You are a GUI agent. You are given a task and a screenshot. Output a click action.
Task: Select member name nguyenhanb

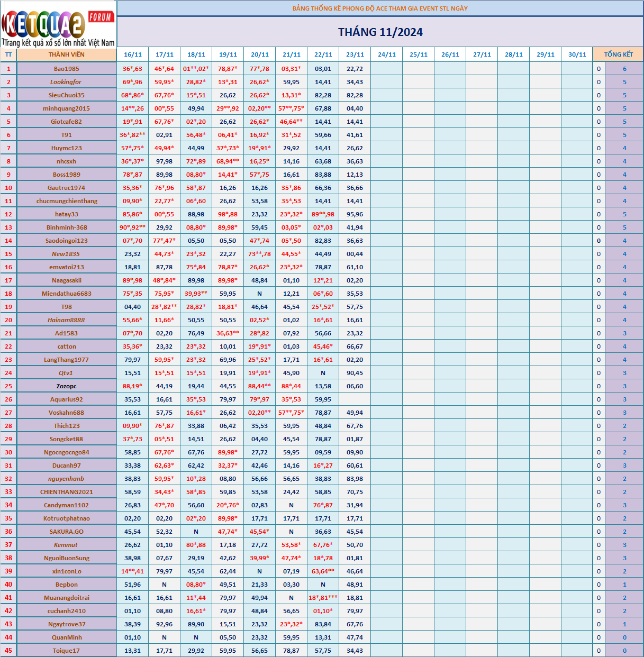pyautogui.click(x=67, y=479)
